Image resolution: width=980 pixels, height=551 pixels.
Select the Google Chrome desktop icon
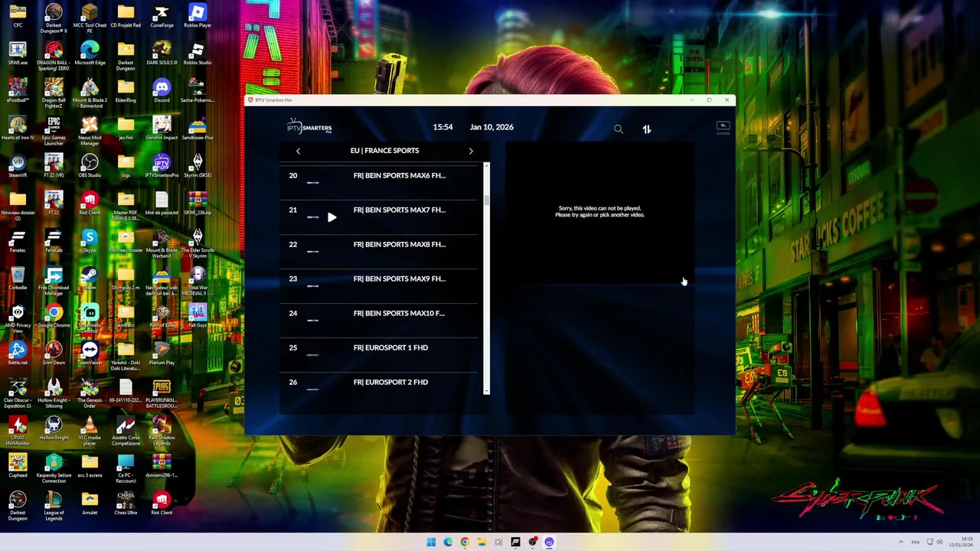54,316
